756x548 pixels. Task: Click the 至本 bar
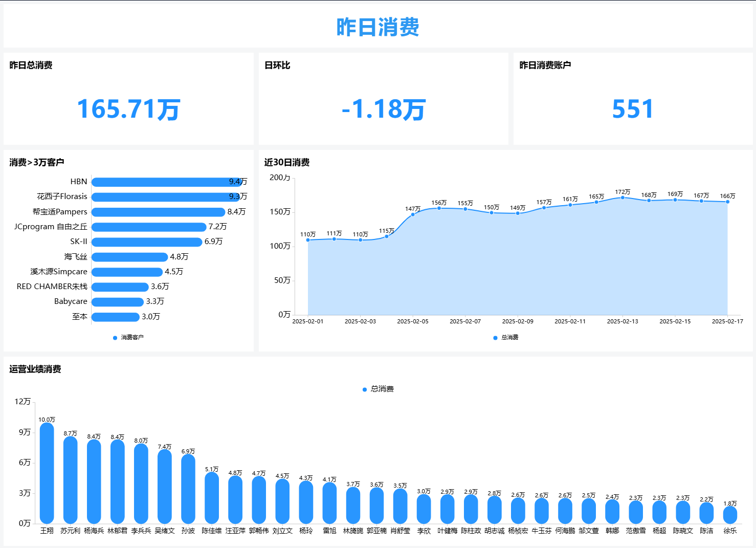[116, 317]
